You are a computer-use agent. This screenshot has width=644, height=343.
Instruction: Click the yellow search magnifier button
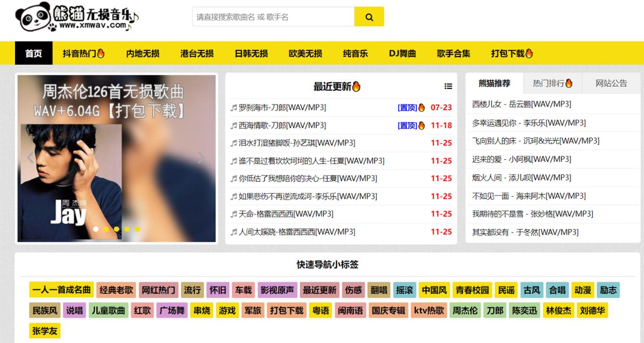[x=369, y=17]
